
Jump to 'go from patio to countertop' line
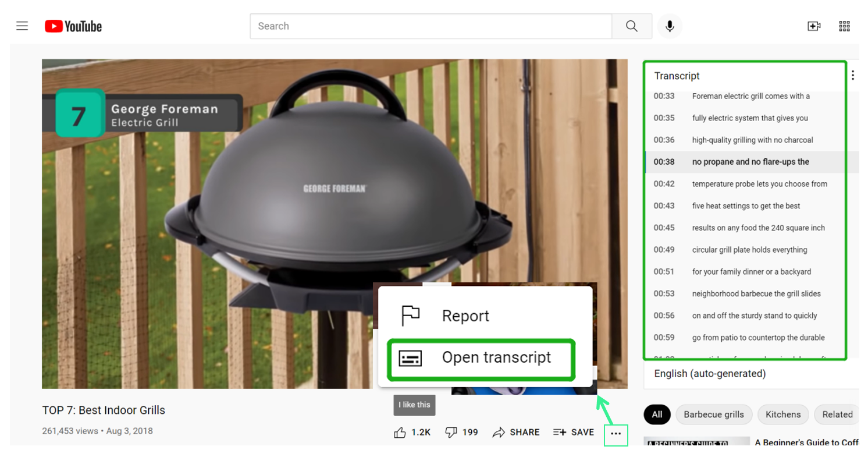[x=751, y=338]
